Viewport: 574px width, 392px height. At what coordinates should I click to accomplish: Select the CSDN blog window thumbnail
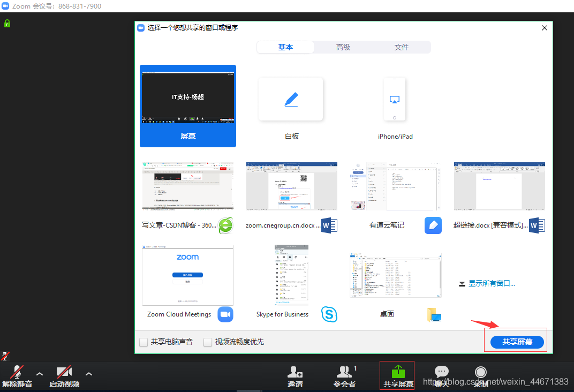[188, 186]
